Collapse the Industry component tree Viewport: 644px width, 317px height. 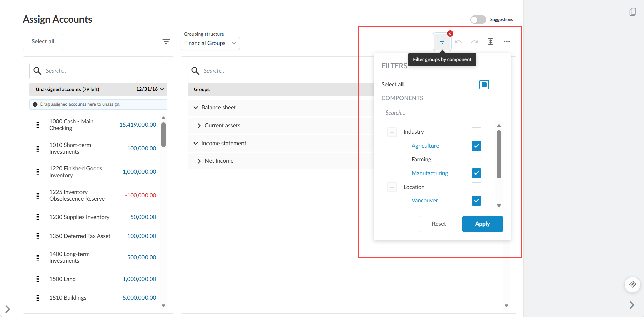392,132
